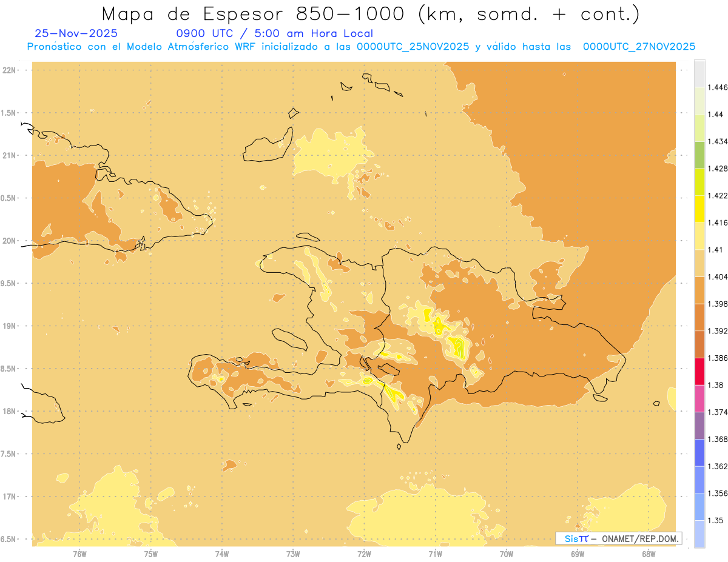Select the '71W' longitude label
This screenshot has height=562, width=728.
(435, 554)
